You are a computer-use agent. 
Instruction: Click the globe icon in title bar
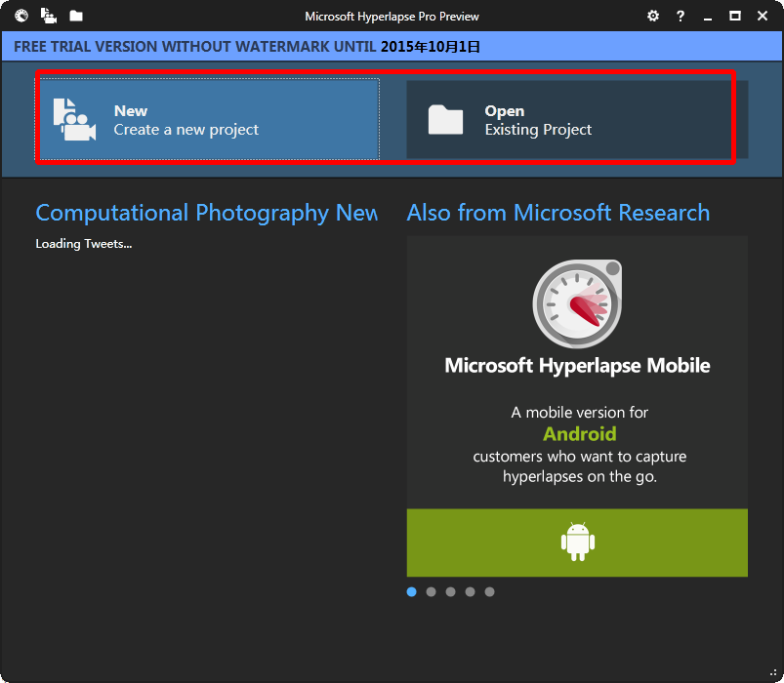(21, 16)
